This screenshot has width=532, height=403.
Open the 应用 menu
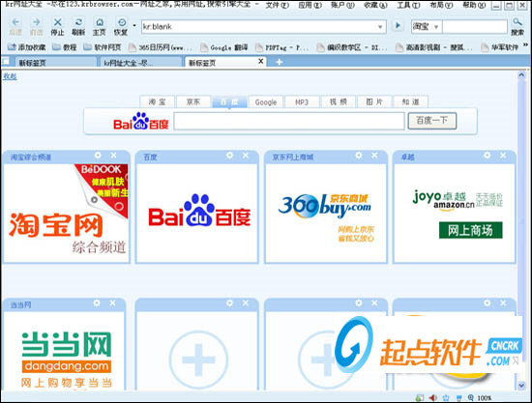coord(310,5)
